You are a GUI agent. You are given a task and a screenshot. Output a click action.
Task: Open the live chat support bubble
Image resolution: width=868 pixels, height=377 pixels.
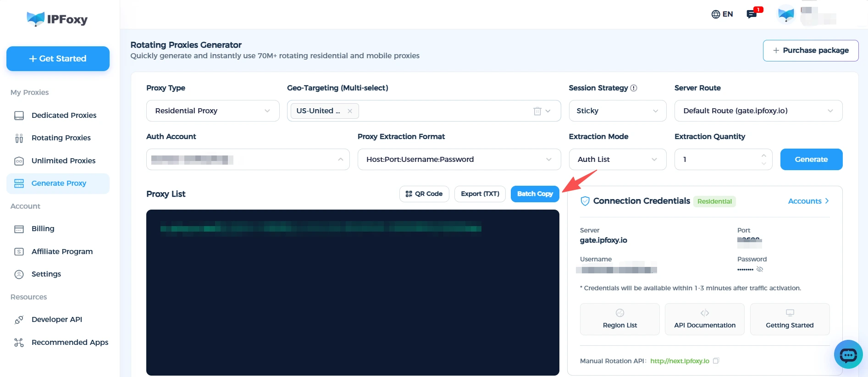848,354
